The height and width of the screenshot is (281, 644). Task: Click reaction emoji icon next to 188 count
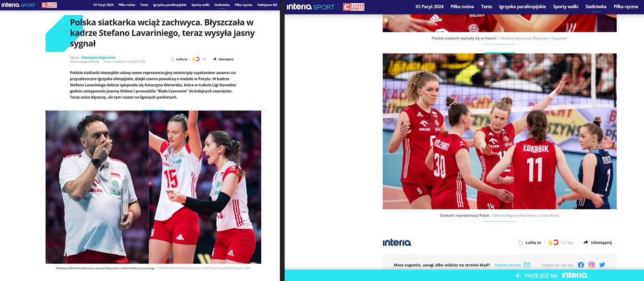pyautogui.click(x=196, y=59)
